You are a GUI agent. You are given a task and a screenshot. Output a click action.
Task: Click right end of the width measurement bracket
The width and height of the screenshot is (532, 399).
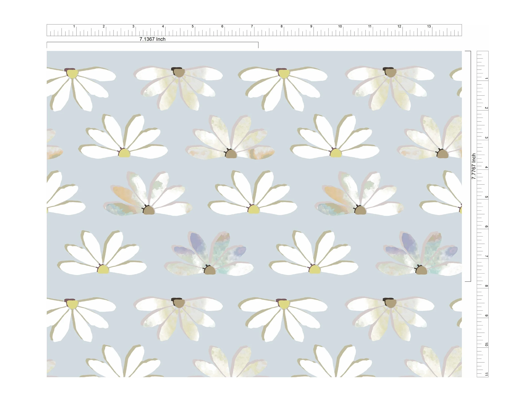point(258,45)
